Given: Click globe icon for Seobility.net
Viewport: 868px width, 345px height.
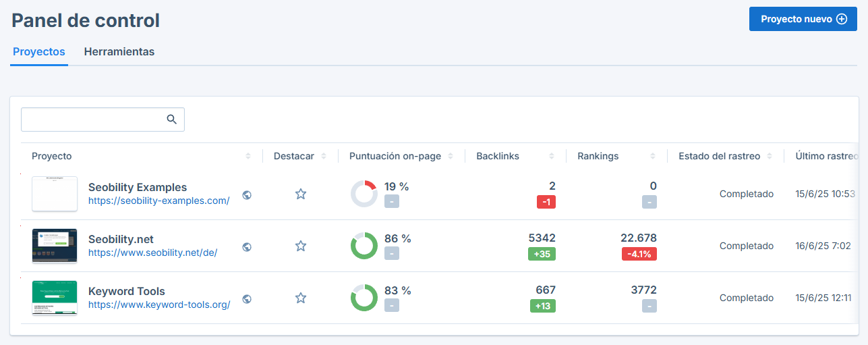Looking at the screenshot, I should tap(247, 247).
